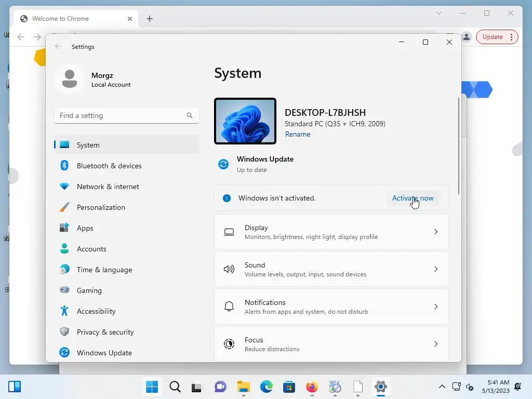Open Chrome three-dot menu

point(511,37)
